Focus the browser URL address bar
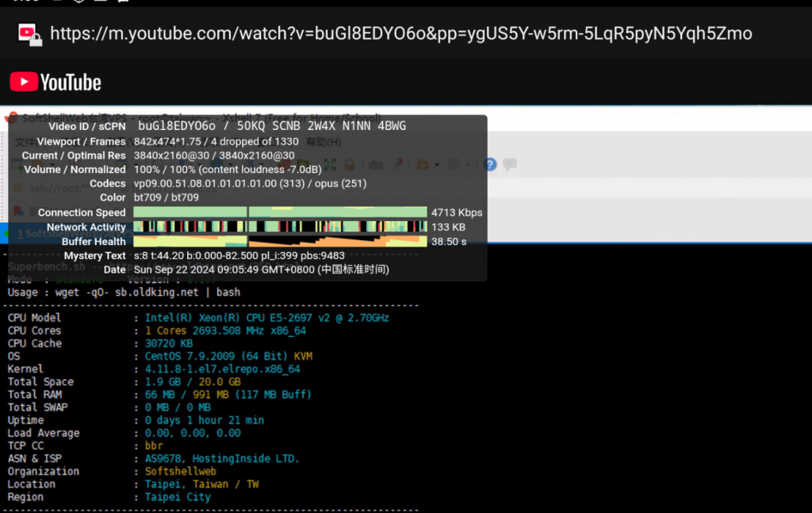 [400, 33]
